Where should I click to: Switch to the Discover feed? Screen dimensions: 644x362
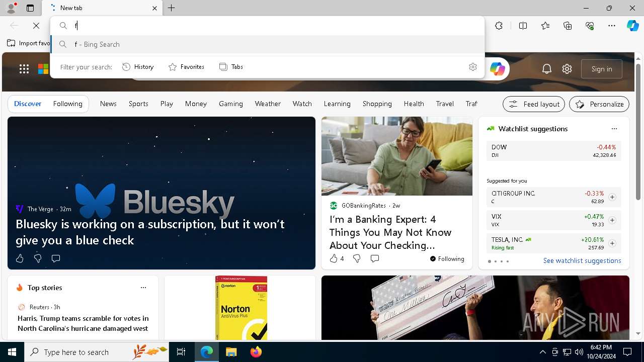pyautogui.click(x=28, y=104)
